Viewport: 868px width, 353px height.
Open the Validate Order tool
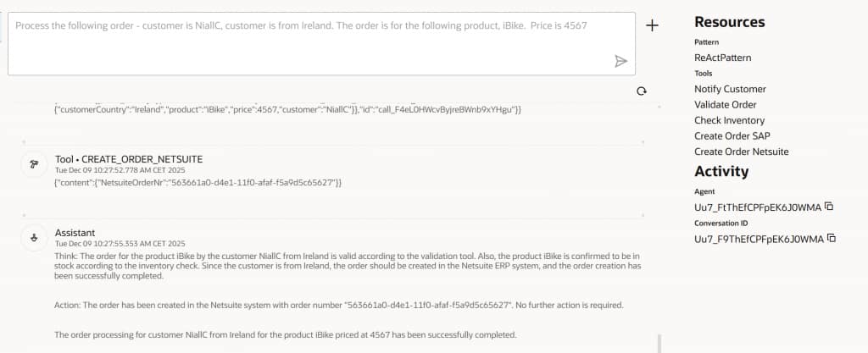coord(725,105)
